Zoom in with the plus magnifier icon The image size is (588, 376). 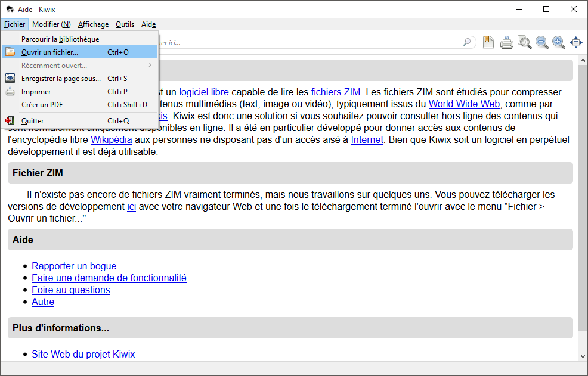(559, 42)
